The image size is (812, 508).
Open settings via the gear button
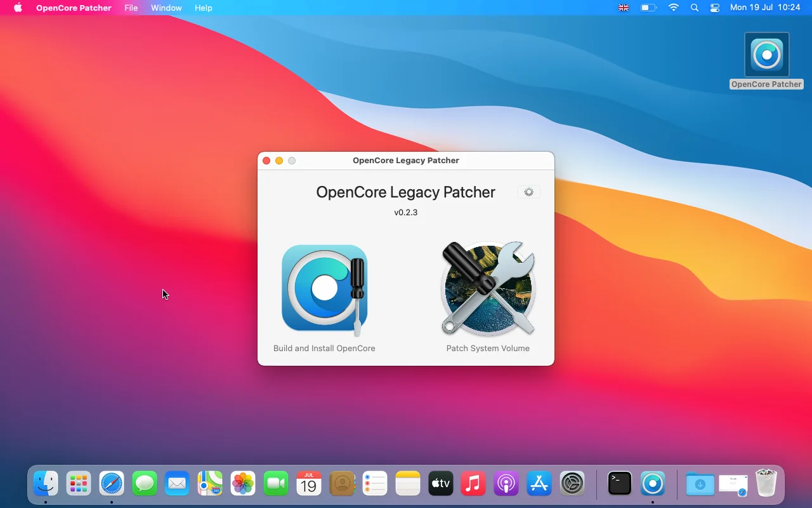point(529,192)
